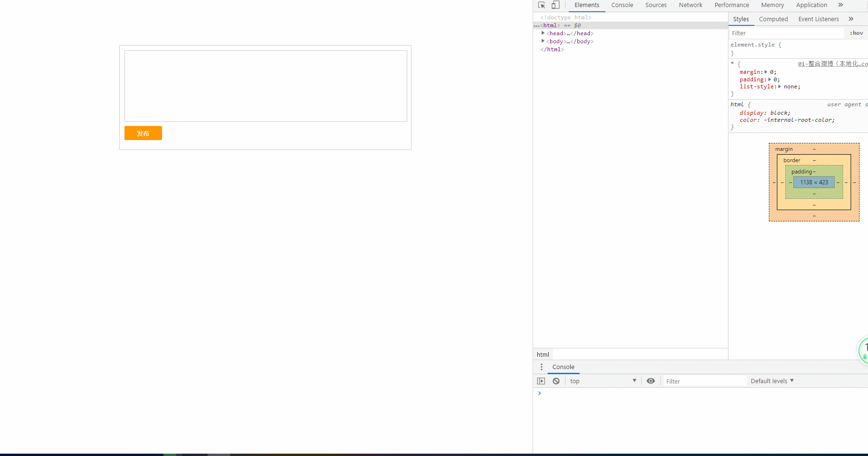The image size is (868, 456).
Task: Show more Styles pane tabs chevron
Action: (851, 19)
